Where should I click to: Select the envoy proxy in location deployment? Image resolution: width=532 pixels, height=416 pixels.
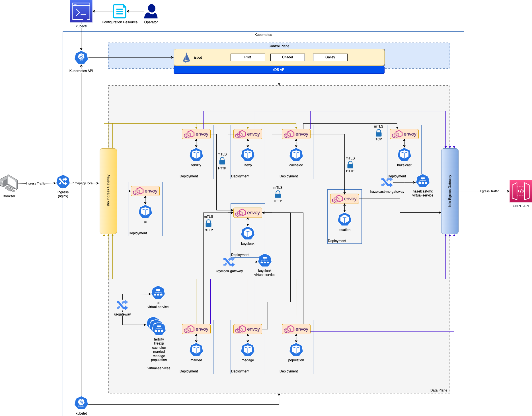point(344,199)
